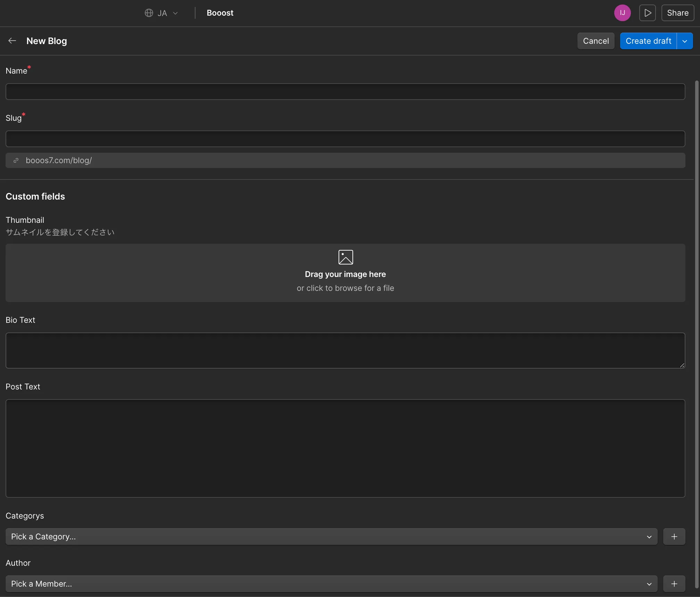Viewport: 700px width, 597px height.
Task: Open the IJ user avatar
Action: 622,13
